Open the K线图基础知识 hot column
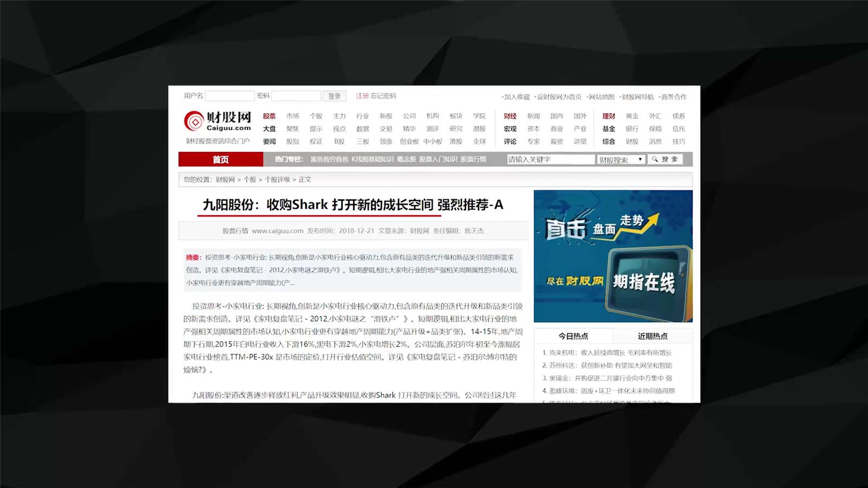This screenshot has height=488, width=868. click(373, 159)
